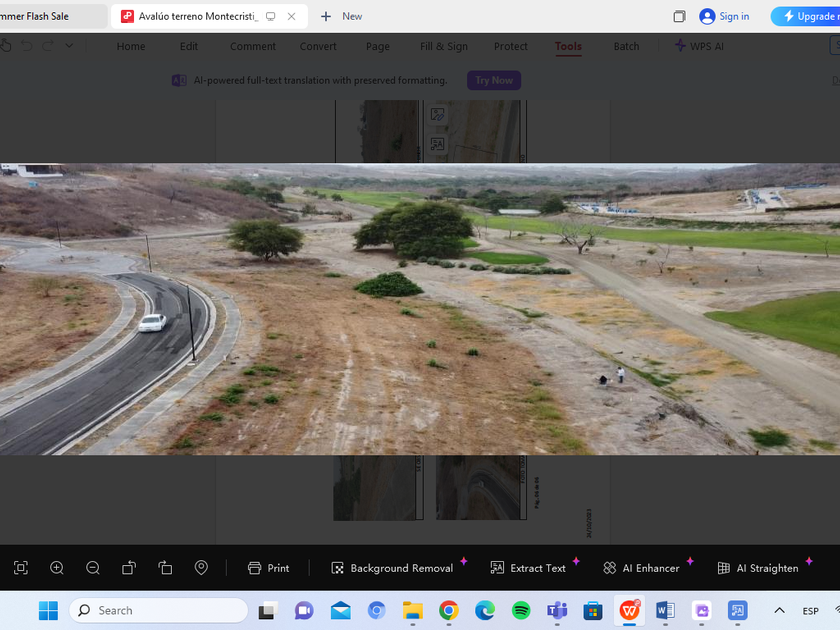Change the ESP input language
Screen dimensions: 840x630
811,611
